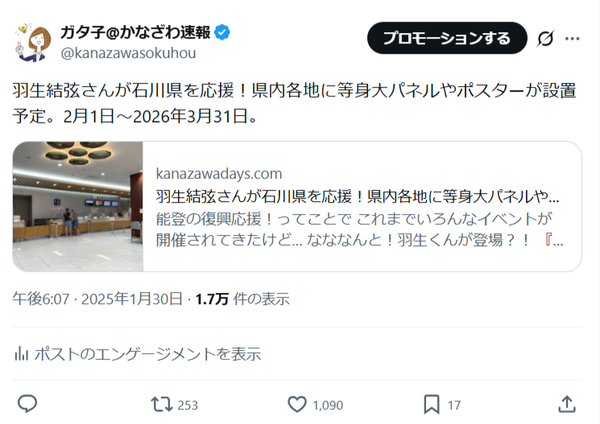The image size is (600, 424).
Task: Click the プロモーションする button
Action: click(447, 38)
